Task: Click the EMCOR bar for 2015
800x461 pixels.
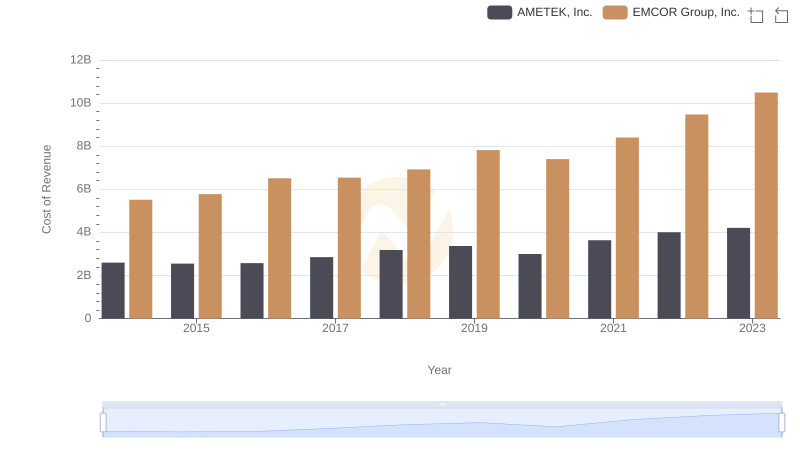Action: coord(210,256)
